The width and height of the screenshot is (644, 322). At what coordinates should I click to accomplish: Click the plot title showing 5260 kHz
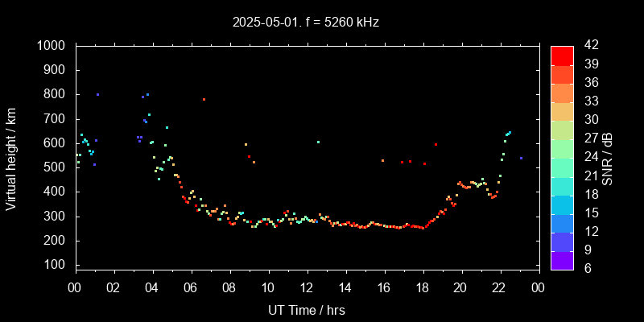(304, 23)
